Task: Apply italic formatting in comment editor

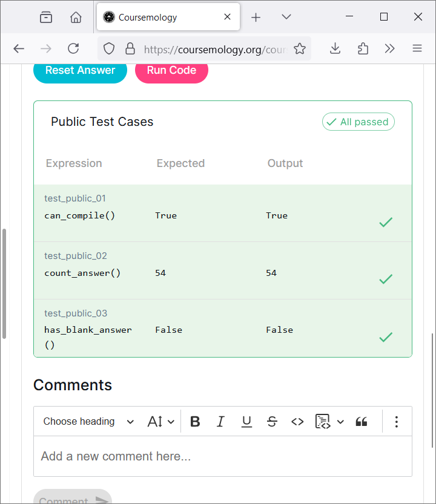Action: [x=220, y=422]
